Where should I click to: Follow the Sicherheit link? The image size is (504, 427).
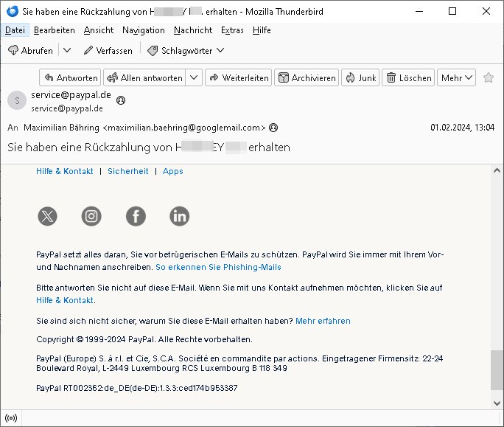128,171
